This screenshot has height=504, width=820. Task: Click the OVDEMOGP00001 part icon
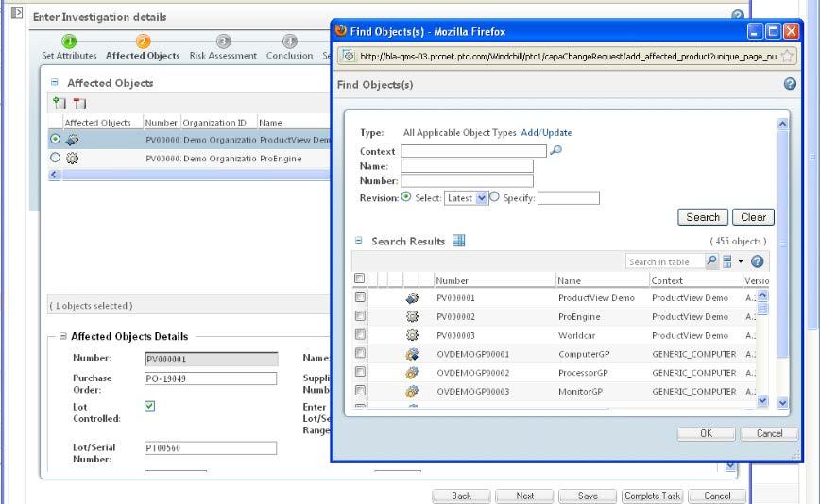(412, 354)
